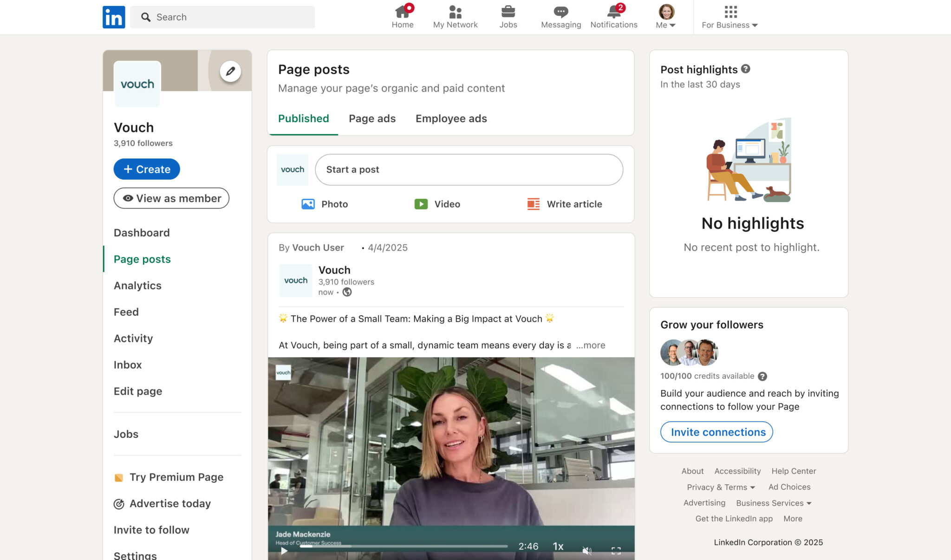Unmute the video with the speaker icon
Screen dimensions: 951x560
587,551
